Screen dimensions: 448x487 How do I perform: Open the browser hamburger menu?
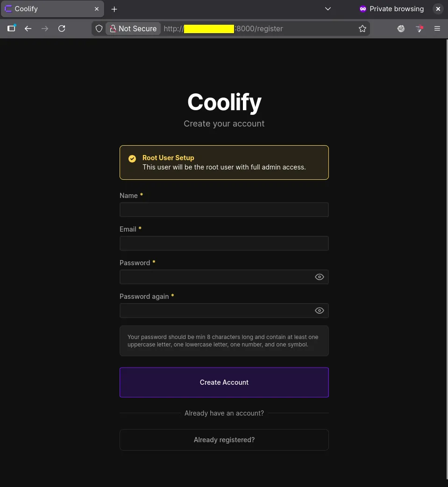tap(437, 28)
